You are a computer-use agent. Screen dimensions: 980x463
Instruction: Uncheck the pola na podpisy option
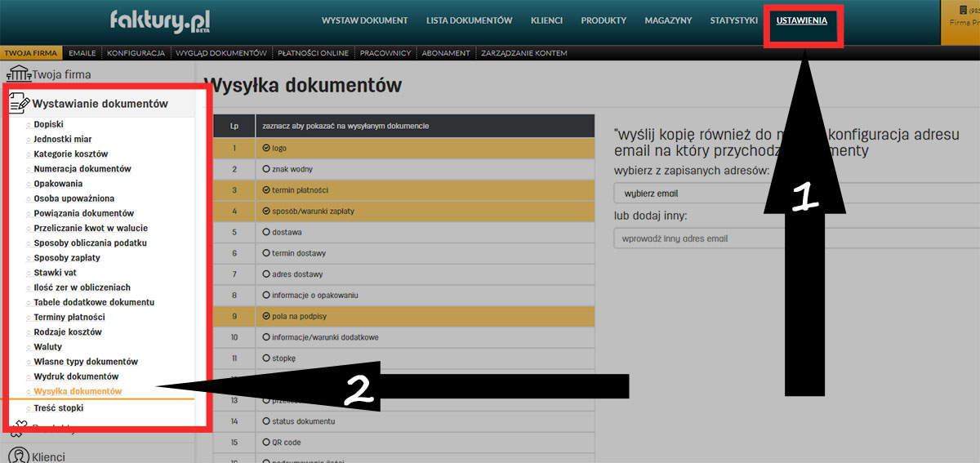(266, 316)
